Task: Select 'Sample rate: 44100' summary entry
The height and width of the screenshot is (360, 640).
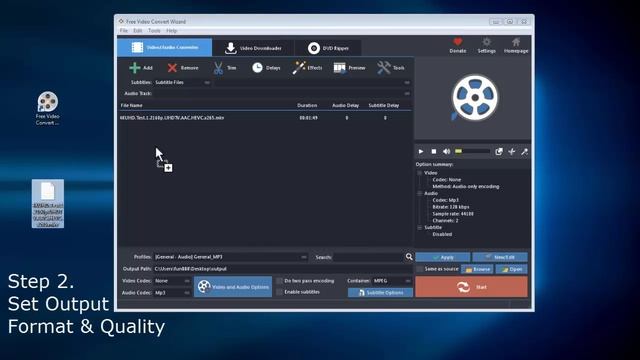Action: click(453, 214)
